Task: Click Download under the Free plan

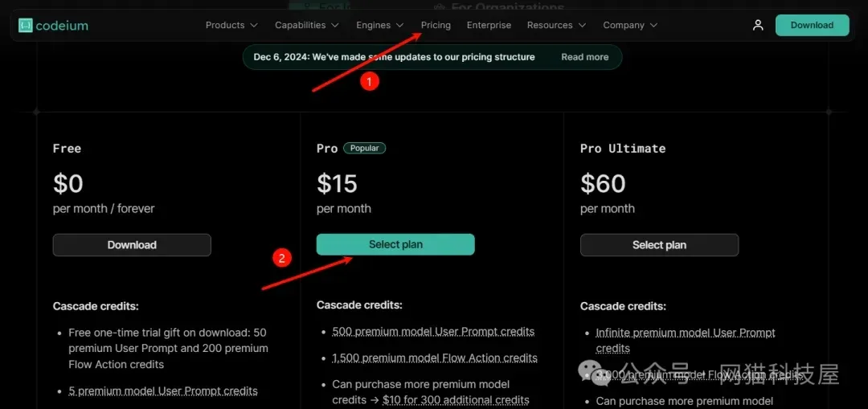Action: (132, 244)
